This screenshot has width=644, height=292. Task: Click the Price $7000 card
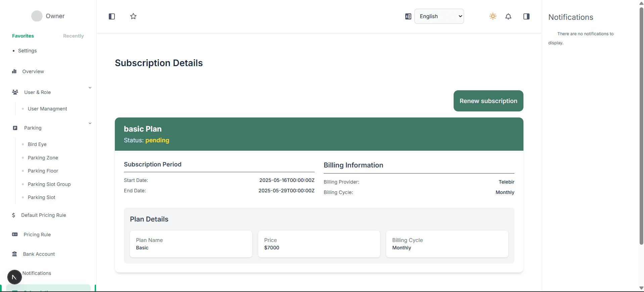click(x=319, y=244)
